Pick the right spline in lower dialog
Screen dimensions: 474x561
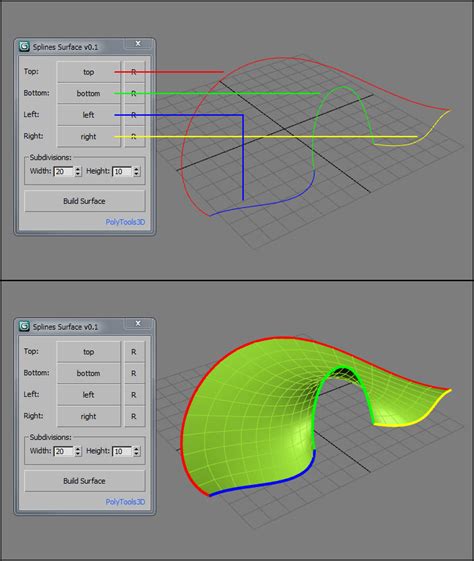point(88,416)
